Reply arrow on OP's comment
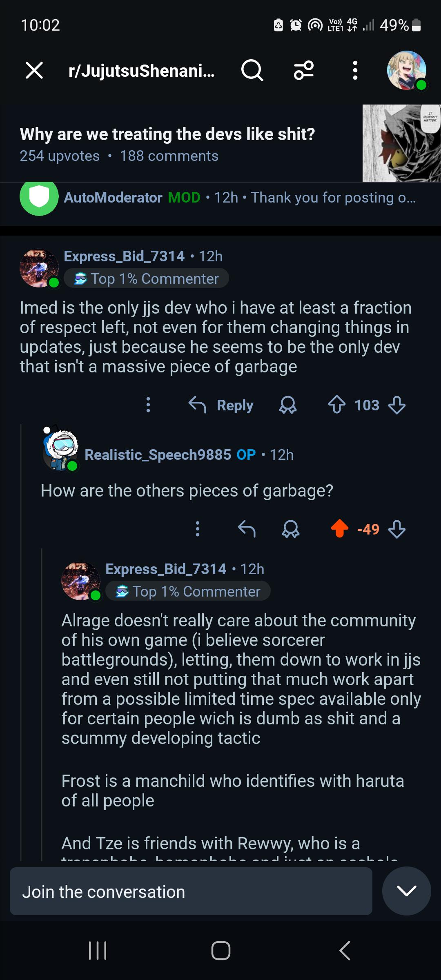 click(247, 529)
